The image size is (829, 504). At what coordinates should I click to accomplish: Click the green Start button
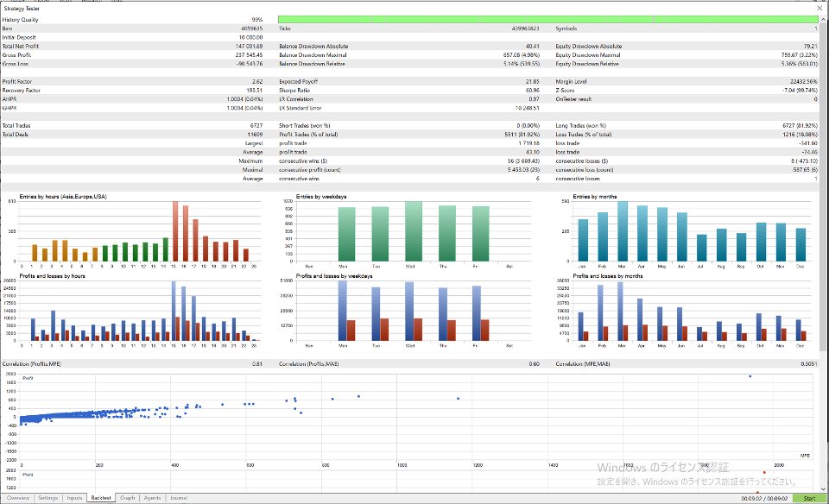[x=809, y=498]
